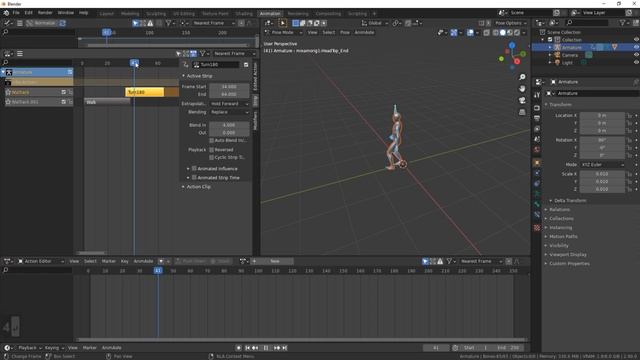Hide Armature with eye icon in outliner
This screenshot has height=360, width=640.
pos(636,47)
